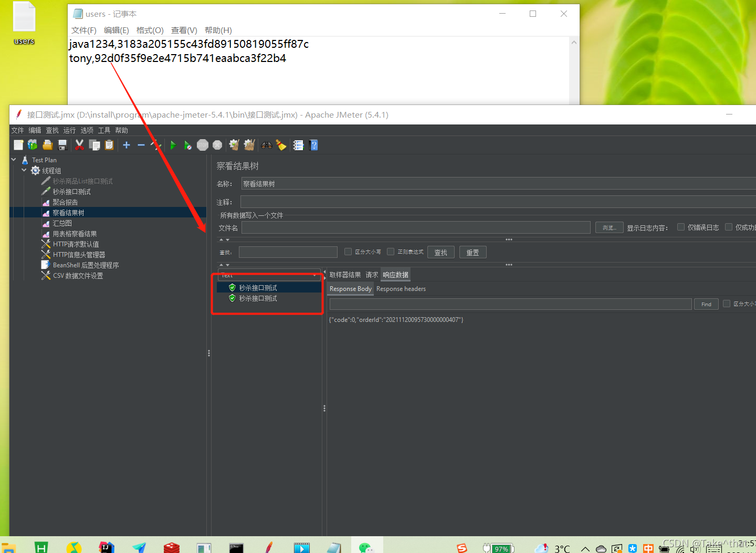This screenshot has width=756, height=553.
Task: Click the Shutdown test icon
Action: pyautogui.click(x=217, y=145)
